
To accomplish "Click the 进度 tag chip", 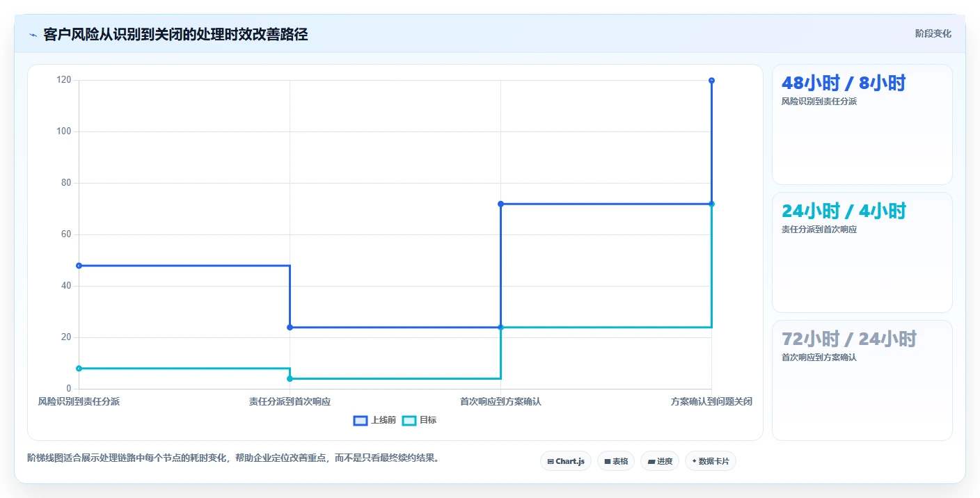I will [660, 461].
